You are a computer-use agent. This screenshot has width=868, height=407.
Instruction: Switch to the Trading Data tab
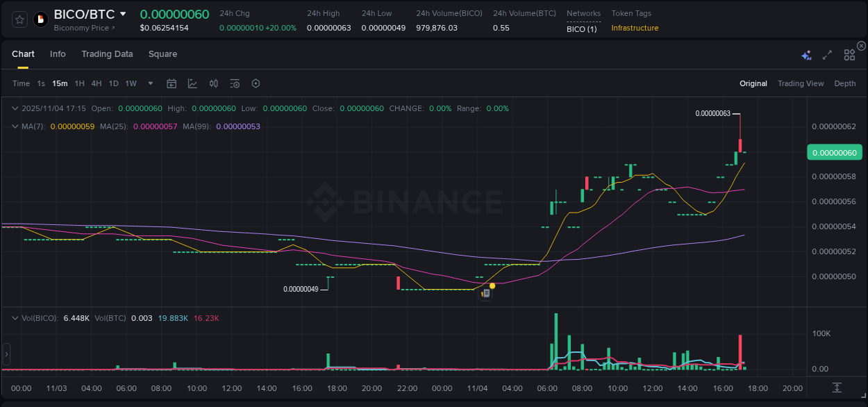[x=107, y=54]
